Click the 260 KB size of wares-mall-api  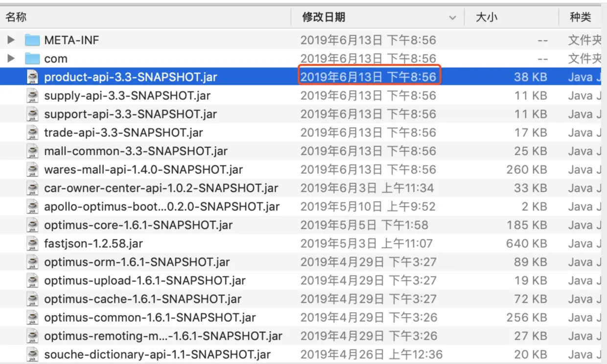point(527,170)
